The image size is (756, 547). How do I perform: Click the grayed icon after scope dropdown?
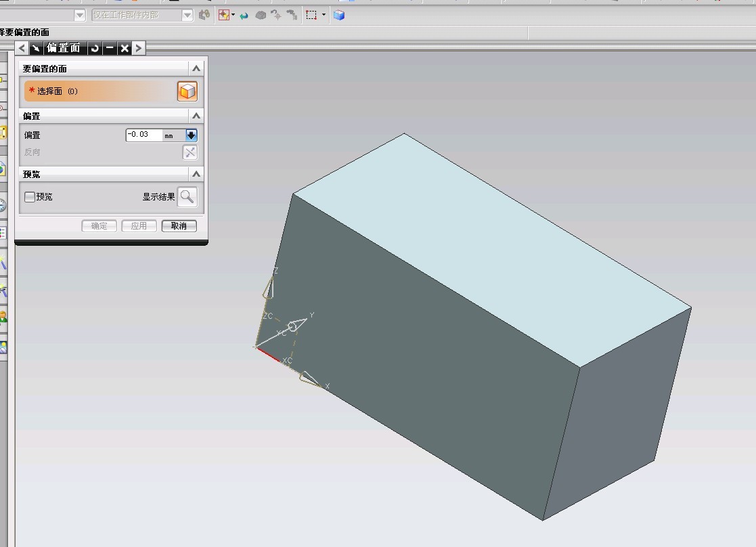pyautogui.click(x=204, y=15)
